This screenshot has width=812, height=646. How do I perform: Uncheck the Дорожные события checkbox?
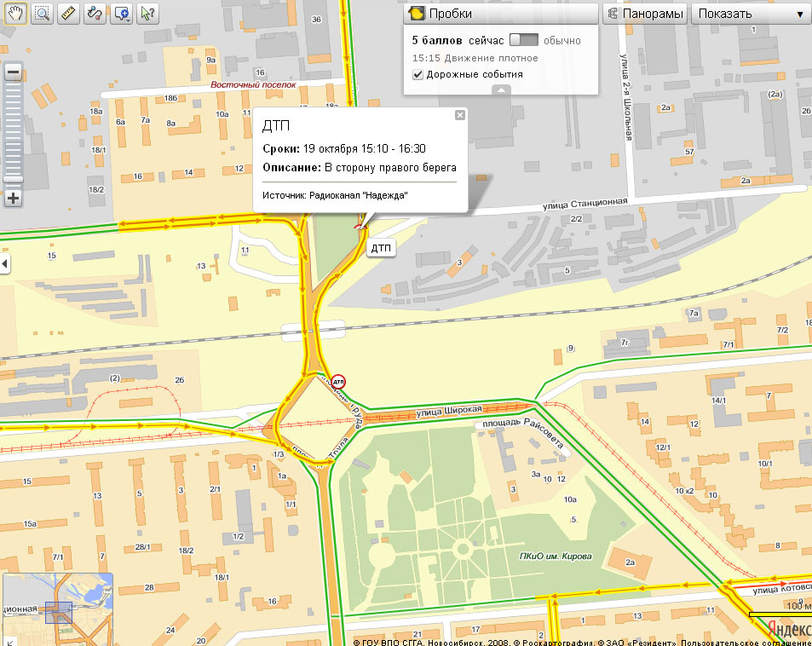tap(418, 74)
